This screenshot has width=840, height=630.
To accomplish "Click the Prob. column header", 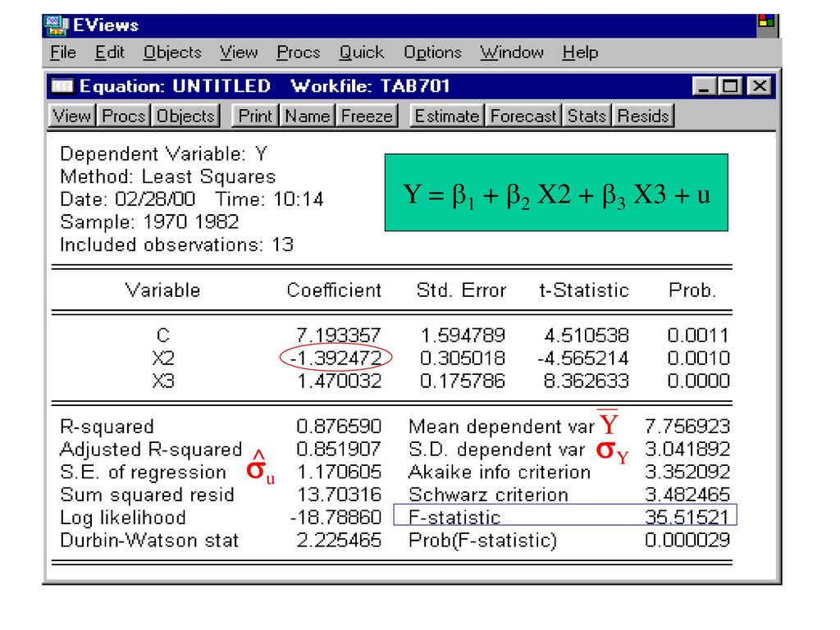I will tap(692, 290).
